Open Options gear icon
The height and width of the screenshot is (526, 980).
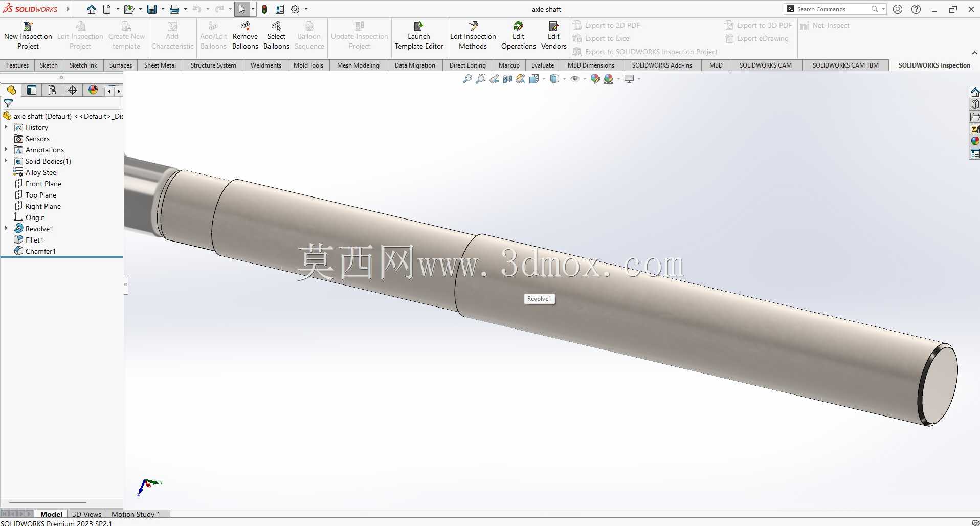tap(295, 9)
